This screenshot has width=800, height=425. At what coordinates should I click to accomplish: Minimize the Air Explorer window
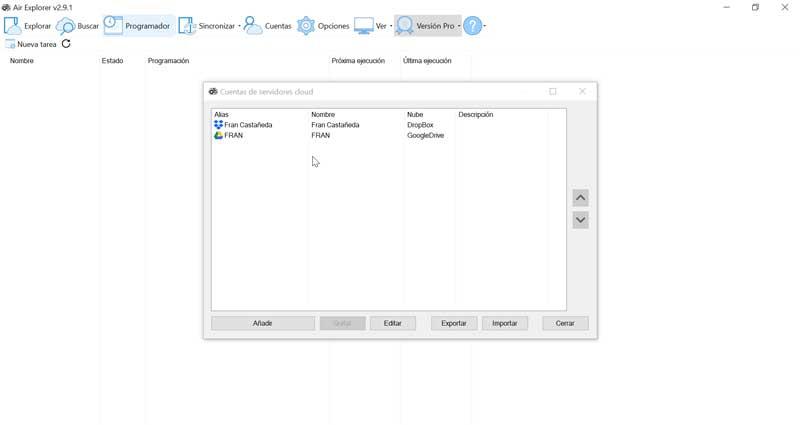pos(727,7)
